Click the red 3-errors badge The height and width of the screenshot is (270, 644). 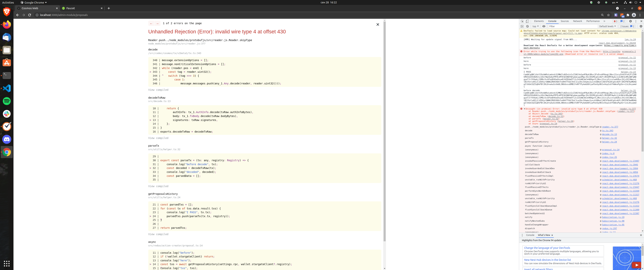(x=616, y=21)
